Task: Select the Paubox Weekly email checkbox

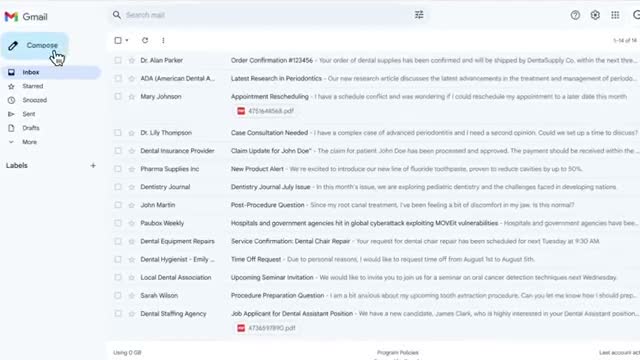Action: click(x=118, y=223)
